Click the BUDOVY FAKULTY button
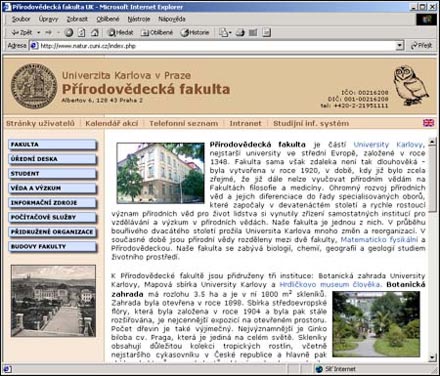 coord(53,247)
